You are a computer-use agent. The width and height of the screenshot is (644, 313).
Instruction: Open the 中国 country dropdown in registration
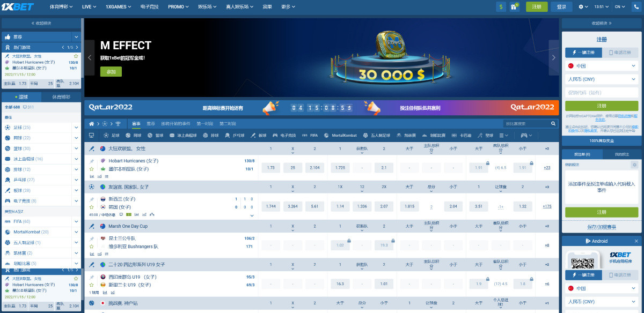coord(602,66)
